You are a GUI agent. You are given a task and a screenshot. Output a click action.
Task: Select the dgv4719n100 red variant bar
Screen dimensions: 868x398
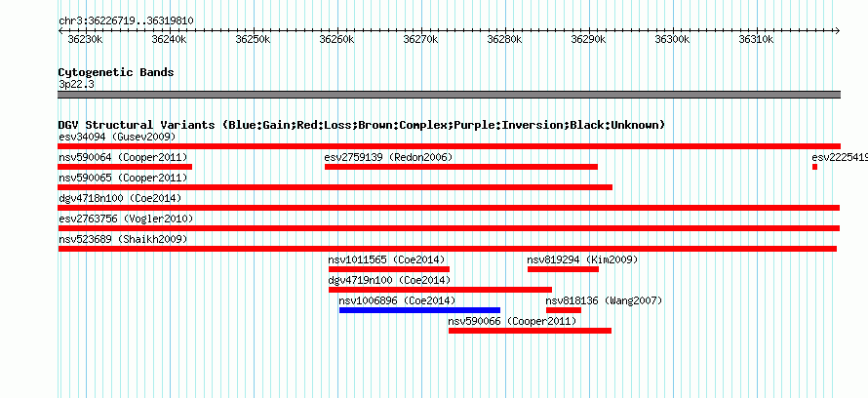[x=440, y=290]
